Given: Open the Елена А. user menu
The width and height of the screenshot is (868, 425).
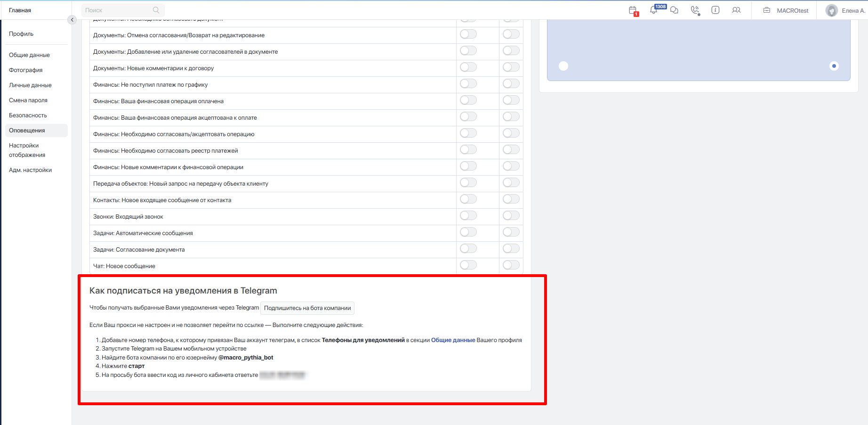Looking at the screenshot, I should pos(852,10).
